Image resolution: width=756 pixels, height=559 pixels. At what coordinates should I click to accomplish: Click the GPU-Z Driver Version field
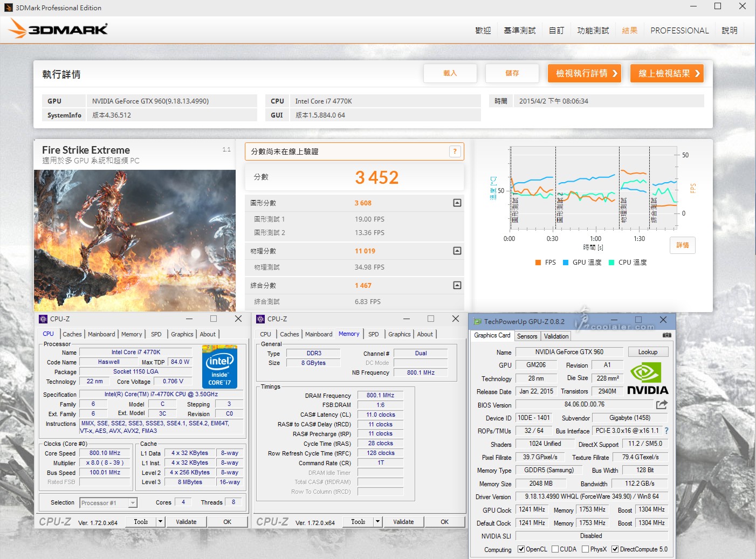[x=592, y=496]
